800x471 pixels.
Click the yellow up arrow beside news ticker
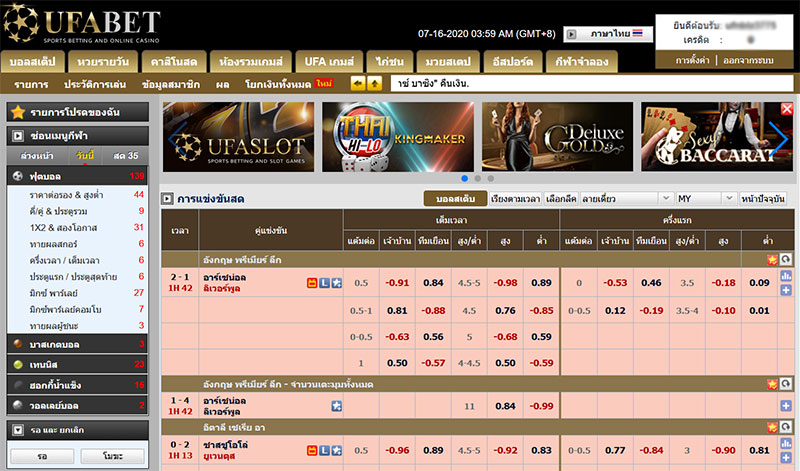pos(374,83)
